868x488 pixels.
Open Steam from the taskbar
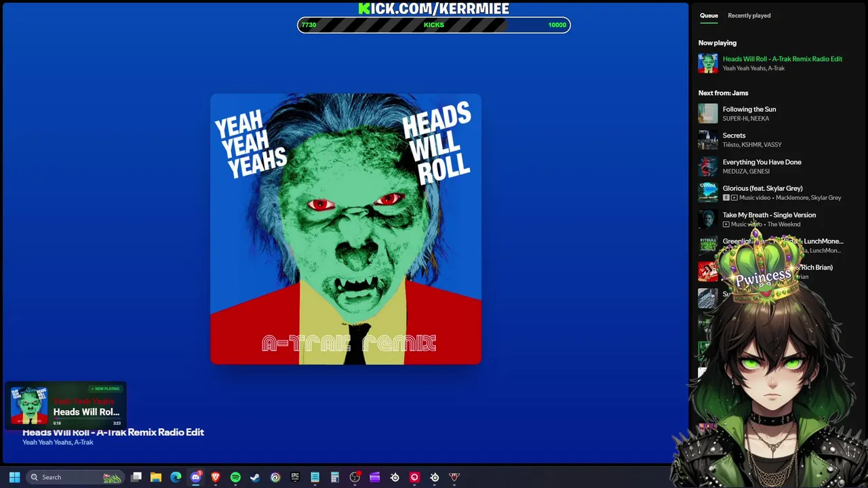[255, 477]
